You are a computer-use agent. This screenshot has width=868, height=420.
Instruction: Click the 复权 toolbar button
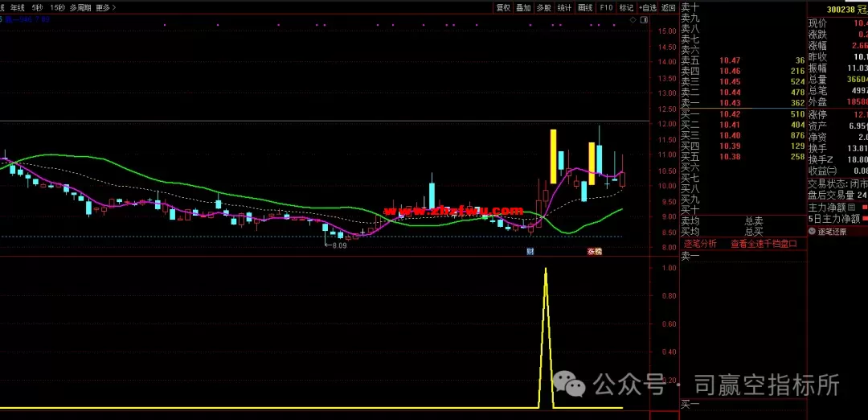[x=502, y=8]
